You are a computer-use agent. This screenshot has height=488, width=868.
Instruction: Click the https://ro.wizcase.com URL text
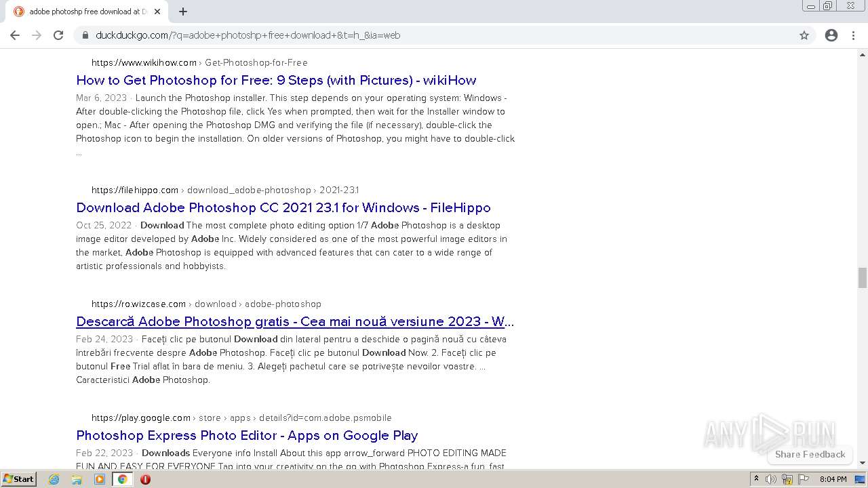(x=138, y=304)
